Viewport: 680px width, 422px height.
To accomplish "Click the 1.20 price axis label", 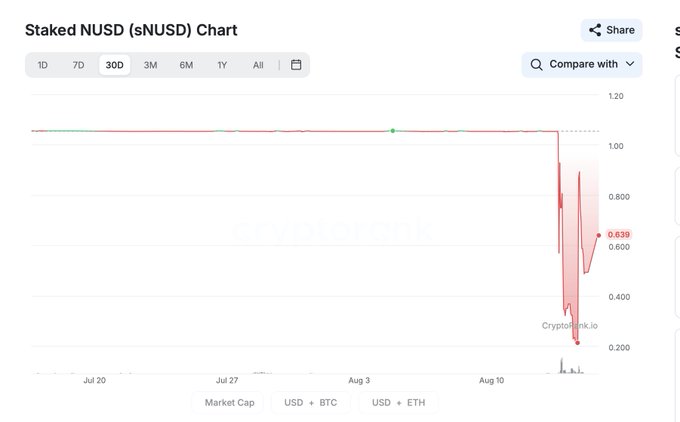I will point(616,96).
